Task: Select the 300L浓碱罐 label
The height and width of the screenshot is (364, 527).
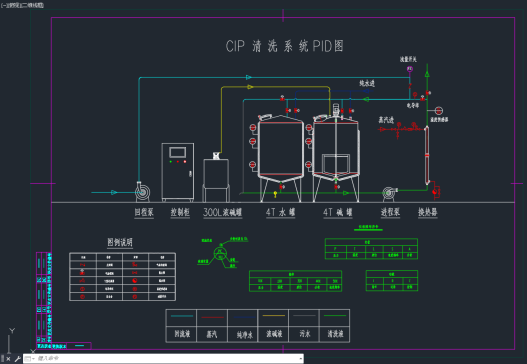Action: 222,212
